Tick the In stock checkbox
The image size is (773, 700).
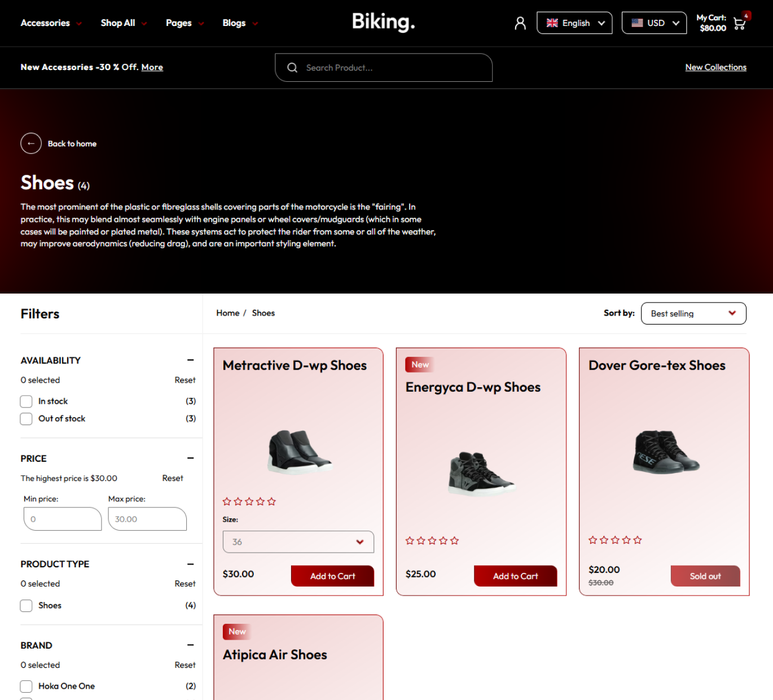(x=26, y=401)
